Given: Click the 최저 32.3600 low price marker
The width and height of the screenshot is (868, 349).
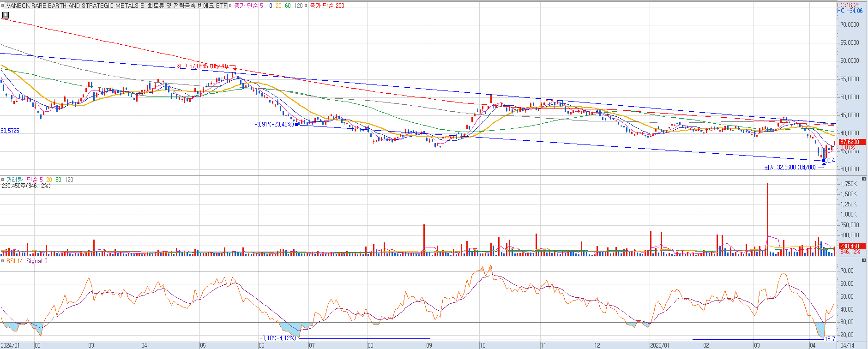Looking at the screenshot, I should [x=790, y=167].
